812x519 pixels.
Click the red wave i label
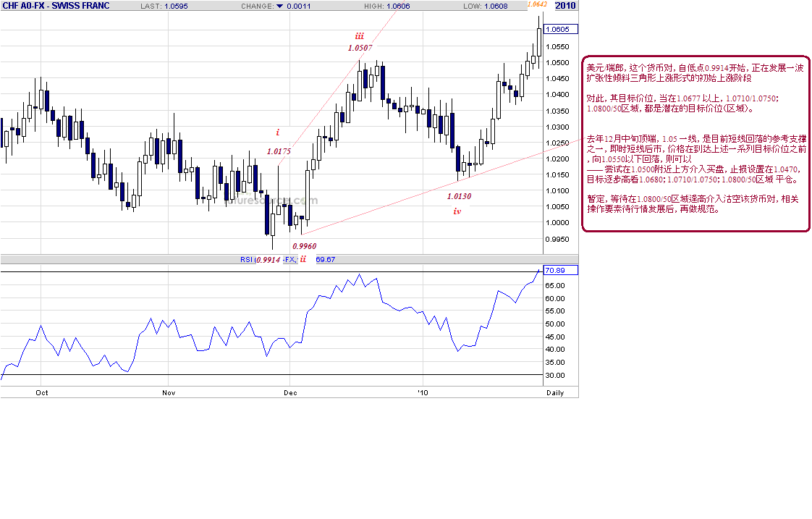point(278,132)
